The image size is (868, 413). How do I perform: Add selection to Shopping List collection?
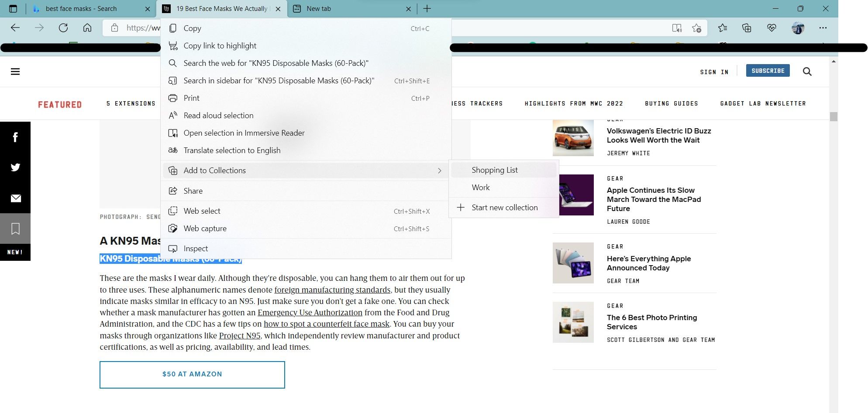pos(504,170)
